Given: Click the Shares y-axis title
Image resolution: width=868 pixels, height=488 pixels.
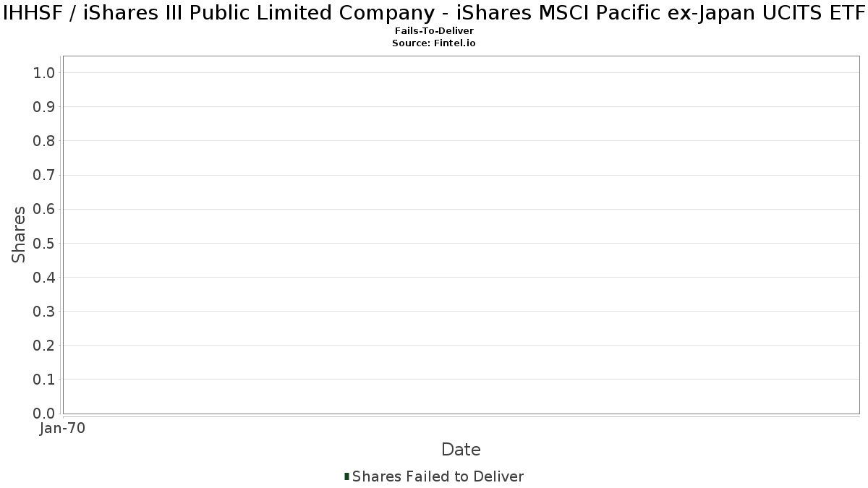Looking at the screenshot, I should 19,234.
